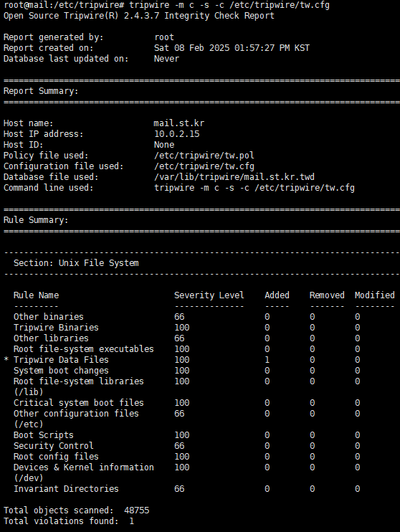400x532 pixels.
Task: Click the Total violations found line
Action: click(x=69, y=521)
